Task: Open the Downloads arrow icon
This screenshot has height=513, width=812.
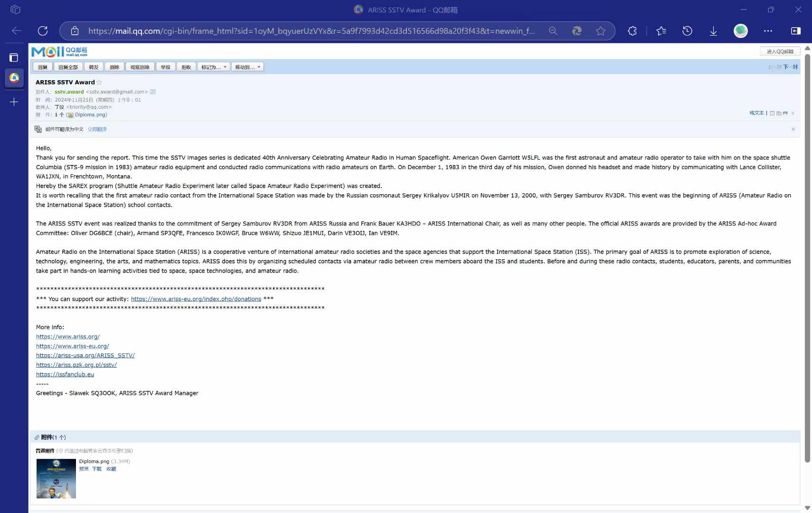Action: pyautogui.click(x=713, y=31)
